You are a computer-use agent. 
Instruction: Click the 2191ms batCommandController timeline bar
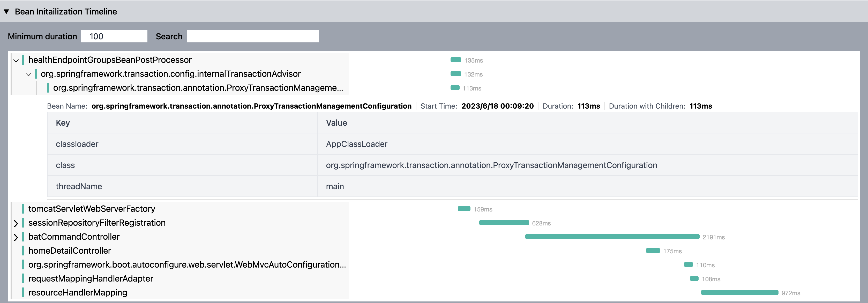[x=612, y=237]
